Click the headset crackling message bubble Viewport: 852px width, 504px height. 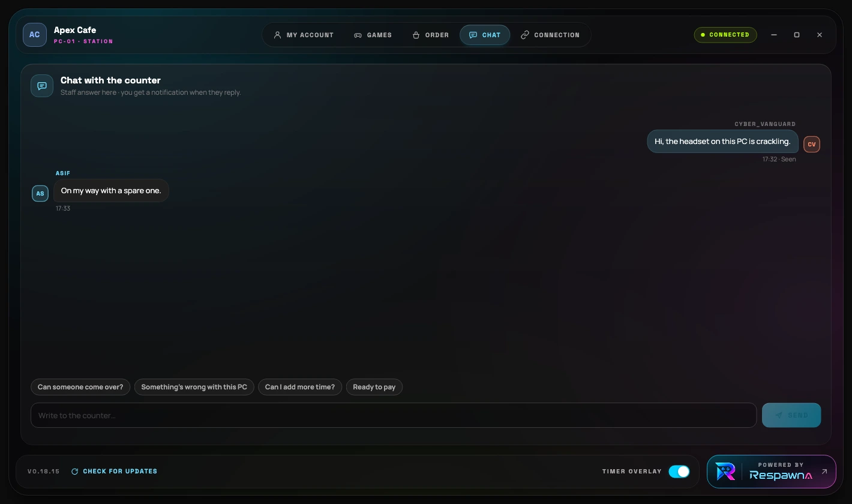722,142
